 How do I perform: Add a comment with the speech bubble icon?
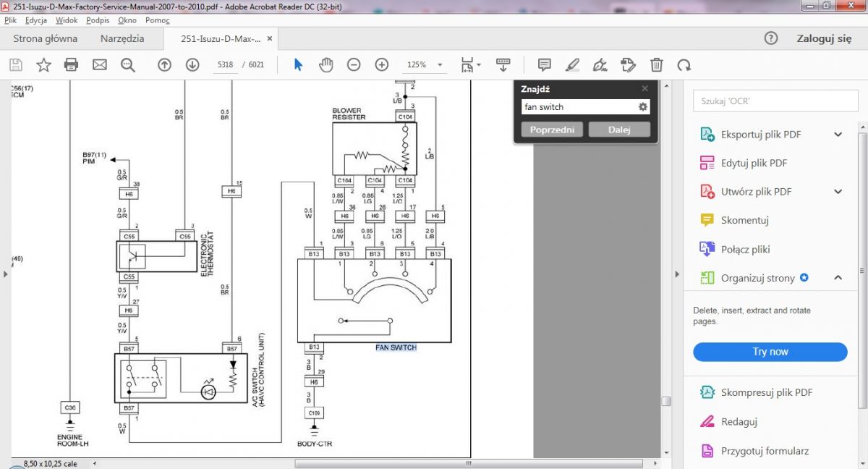point(545,65)
